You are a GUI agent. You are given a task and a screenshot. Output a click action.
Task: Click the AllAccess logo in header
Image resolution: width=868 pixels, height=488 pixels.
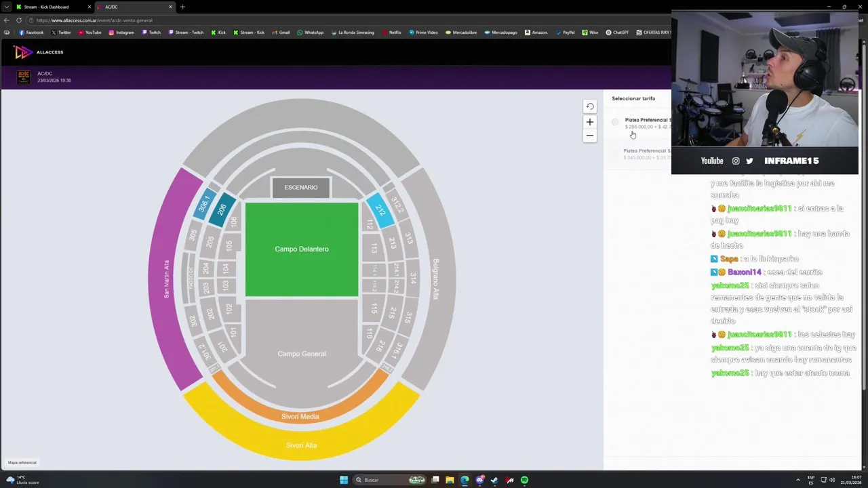click(x=39, y=52)
